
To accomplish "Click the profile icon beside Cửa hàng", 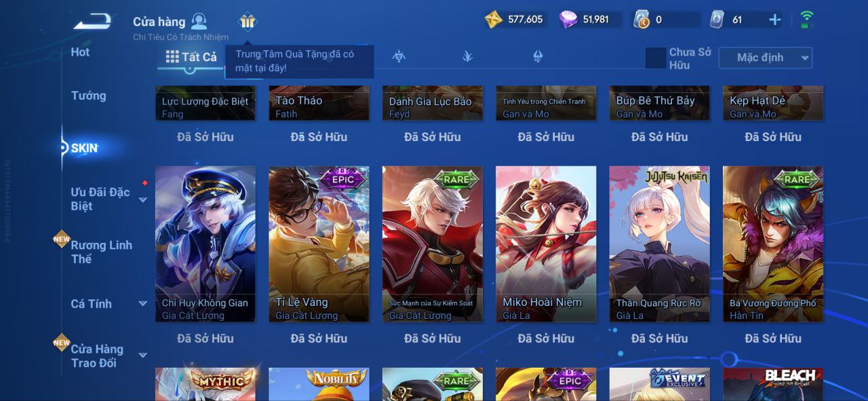I will pyautogui.click(x=199, y=21).
